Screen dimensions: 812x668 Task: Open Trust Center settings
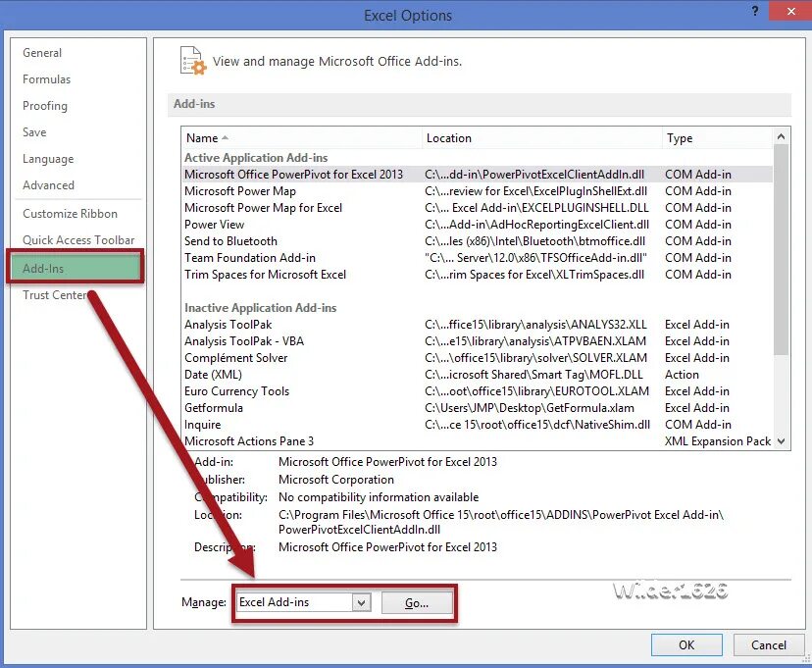coord(55,294)
